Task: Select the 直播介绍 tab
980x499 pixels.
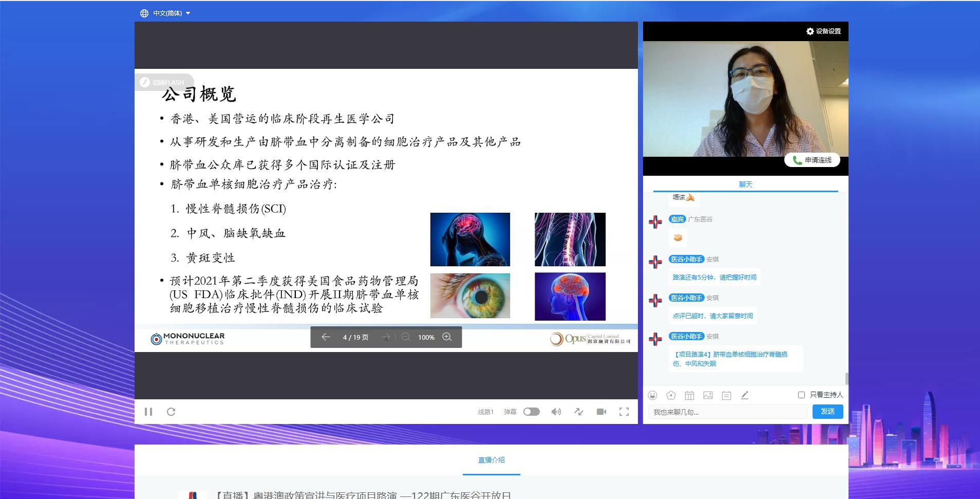Action: click(x=491, y=460)
